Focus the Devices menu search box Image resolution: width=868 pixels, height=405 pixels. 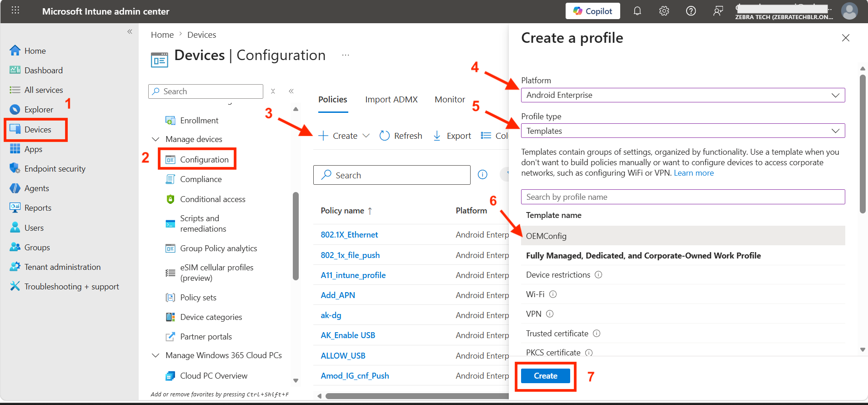click(x=206, y=91)
